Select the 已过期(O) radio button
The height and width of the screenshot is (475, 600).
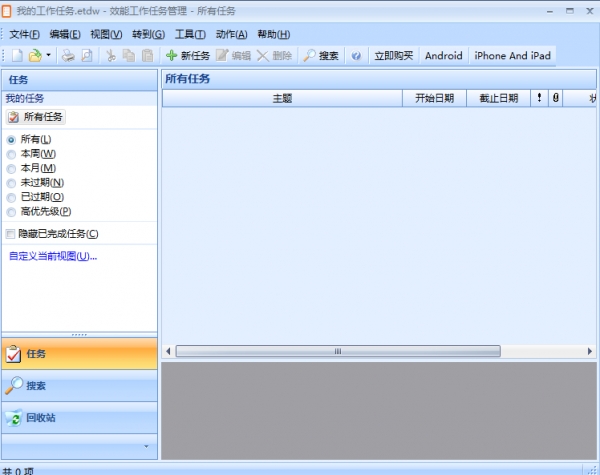11,197
